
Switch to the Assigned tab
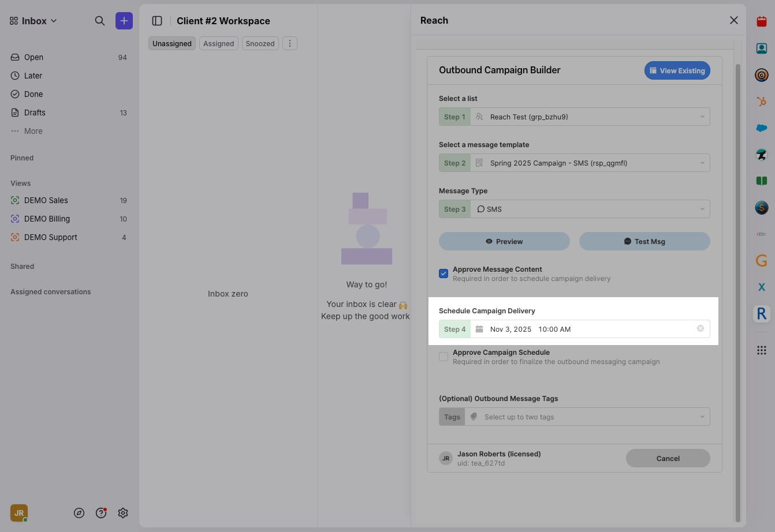click(219, 44)
